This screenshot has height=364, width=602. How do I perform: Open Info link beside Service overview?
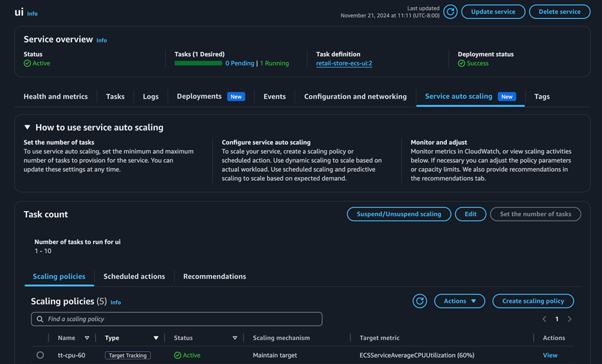(x=102, y=41)
